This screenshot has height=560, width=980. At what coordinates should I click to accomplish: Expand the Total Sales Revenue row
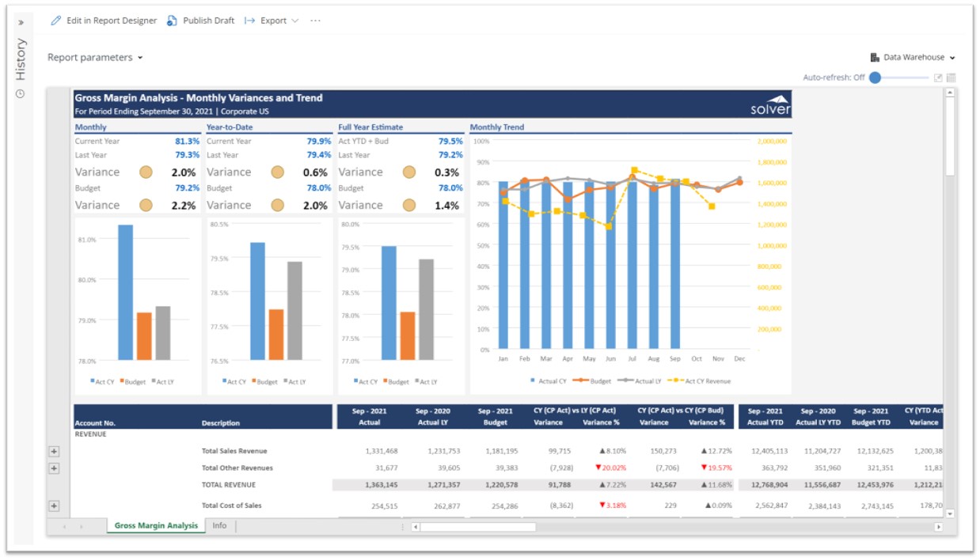click(x=54, y=451)
